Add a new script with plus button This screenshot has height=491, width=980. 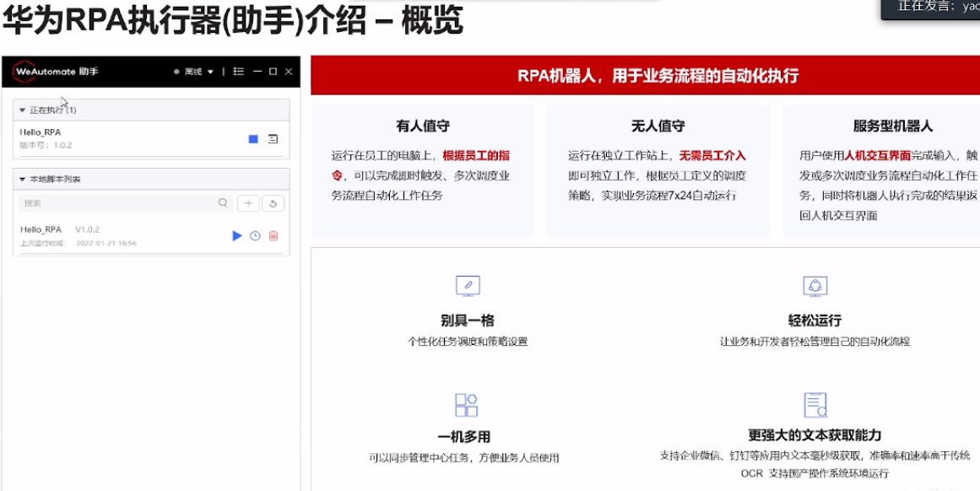(248, 202)
